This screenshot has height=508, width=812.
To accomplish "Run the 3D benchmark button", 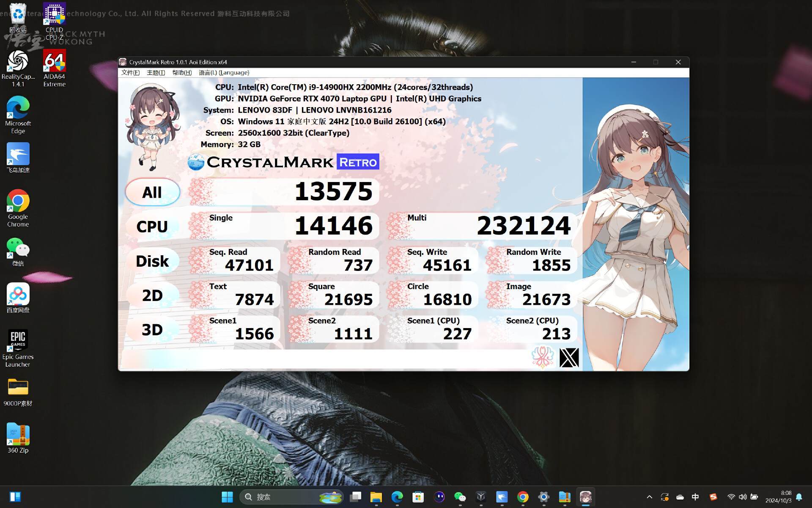I will point(152,330).
